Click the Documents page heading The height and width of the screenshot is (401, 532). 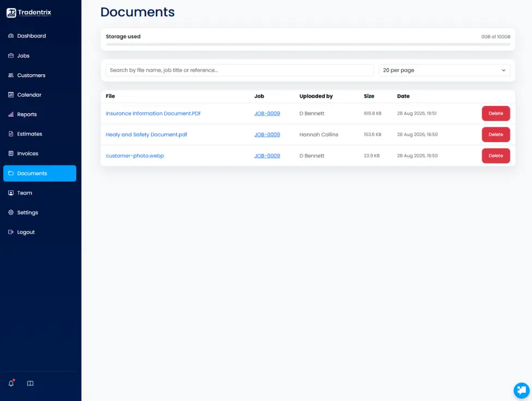point(138,12)
